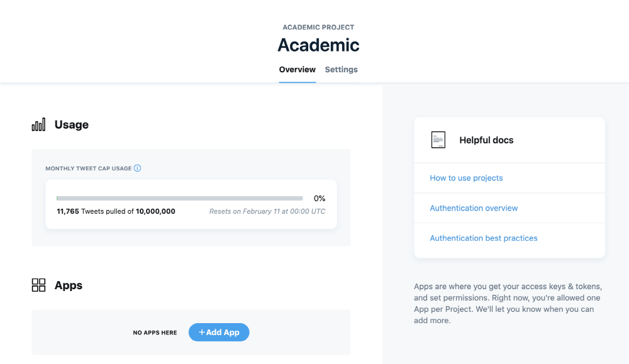
Task: Click the info icon beside Monthly Tweet Cap Usage
Action: 137,168
